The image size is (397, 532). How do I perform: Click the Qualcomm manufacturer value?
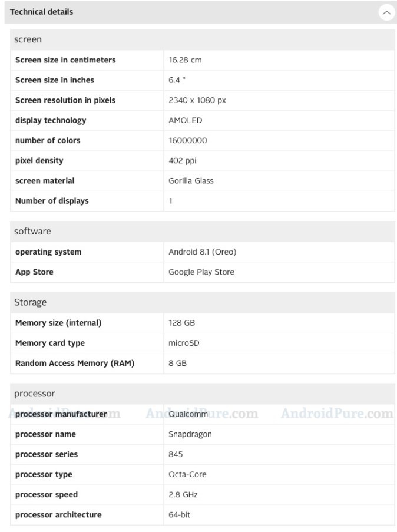coord(188,414)
